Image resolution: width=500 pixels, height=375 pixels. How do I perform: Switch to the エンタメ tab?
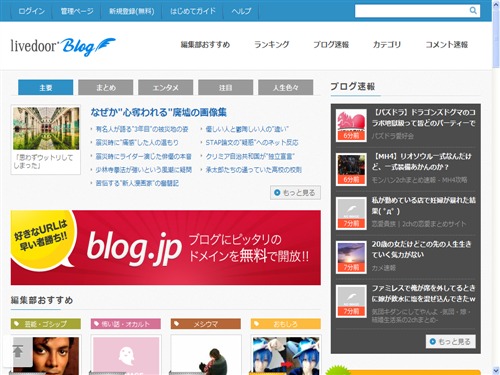pos(166,87)
